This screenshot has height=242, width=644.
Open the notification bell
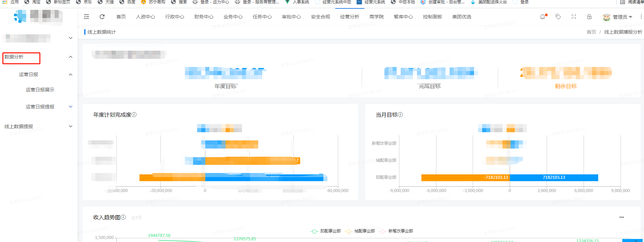pyautogui.click(x=543, y=17)
